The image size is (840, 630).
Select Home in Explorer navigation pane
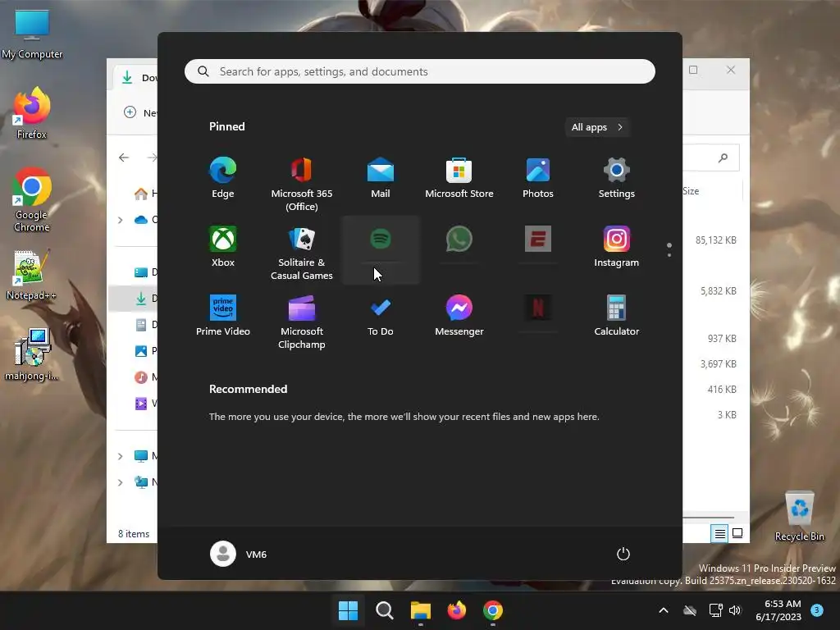pos(146,194)
